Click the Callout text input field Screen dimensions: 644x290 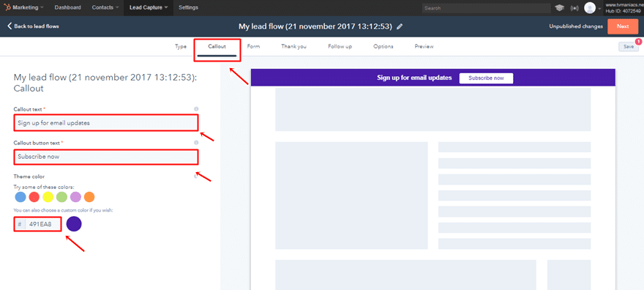106,123
